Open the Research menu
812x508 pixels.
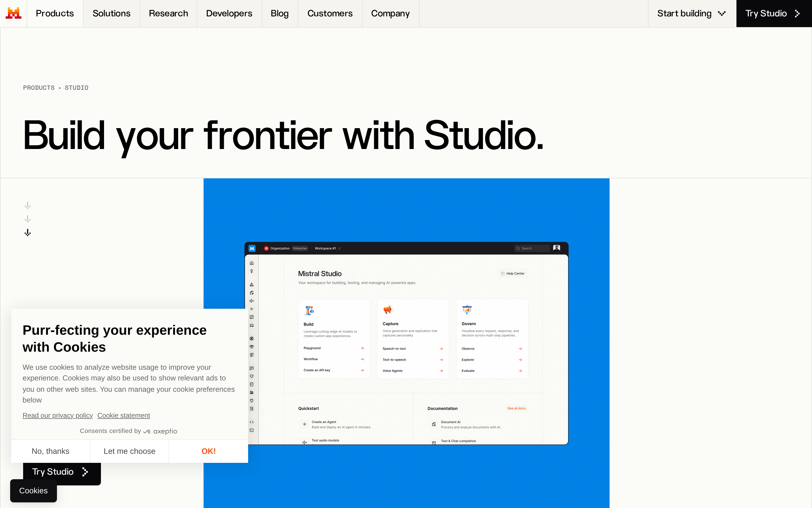pyautogui.click(x=168, y=14)
